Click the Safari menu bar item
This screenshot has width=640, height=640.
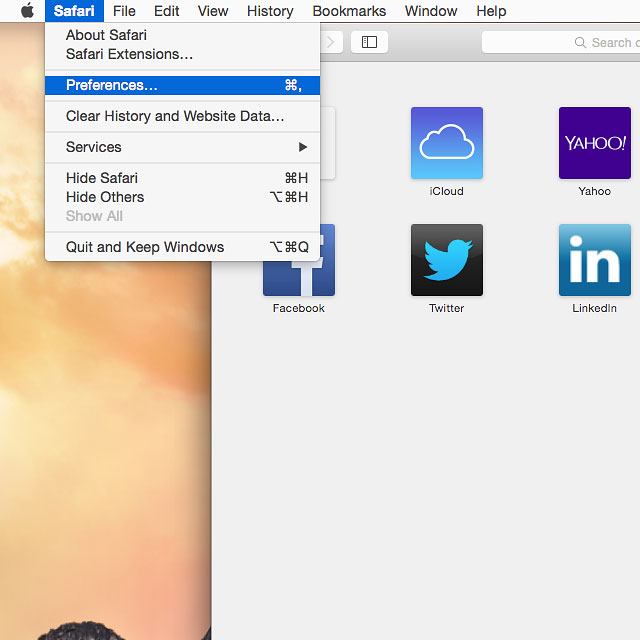[x=74, y=11]
